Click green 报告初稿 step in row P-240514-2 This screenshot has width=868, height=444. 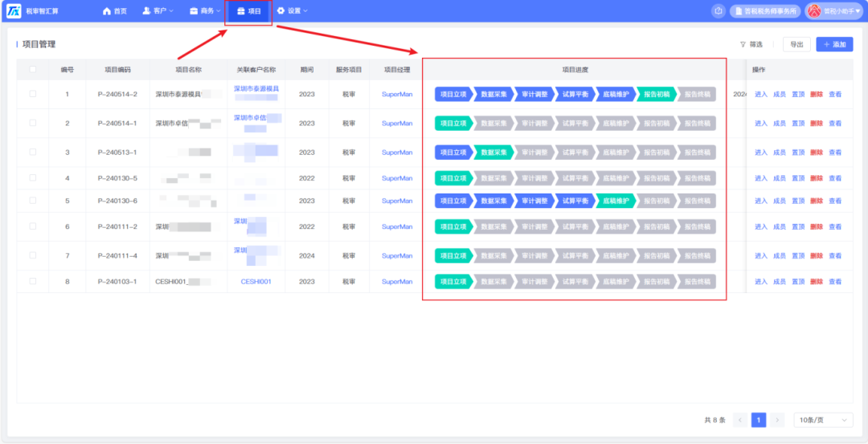(x=657, y=94)
